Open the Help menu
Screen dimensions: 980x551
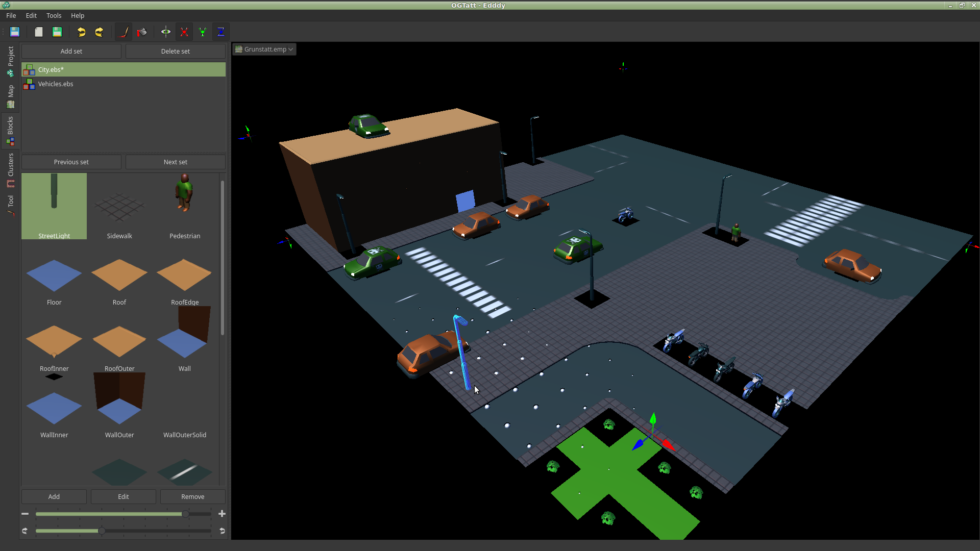(x=78, y=15)
